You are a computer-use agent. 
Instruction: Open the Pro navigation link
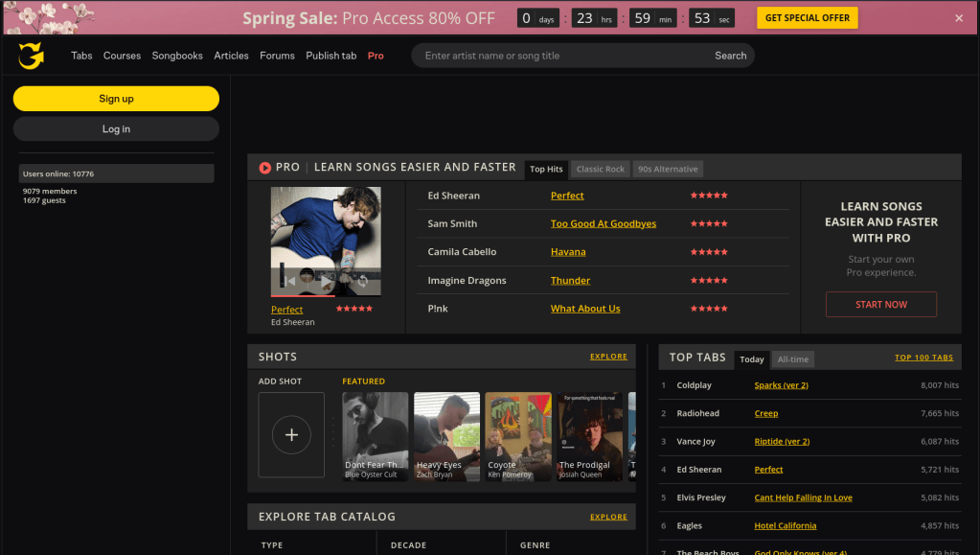pos(376,56)
